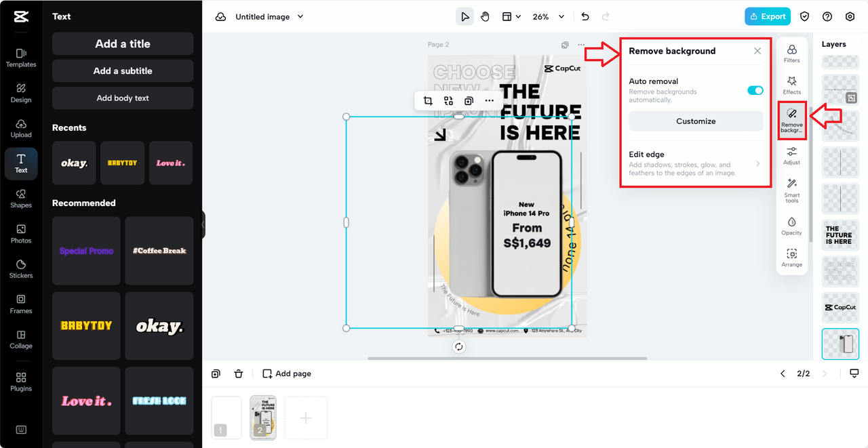Select the Text sidebar tab
This screenshot has width=868, height=448.
[x=21, y=163]
